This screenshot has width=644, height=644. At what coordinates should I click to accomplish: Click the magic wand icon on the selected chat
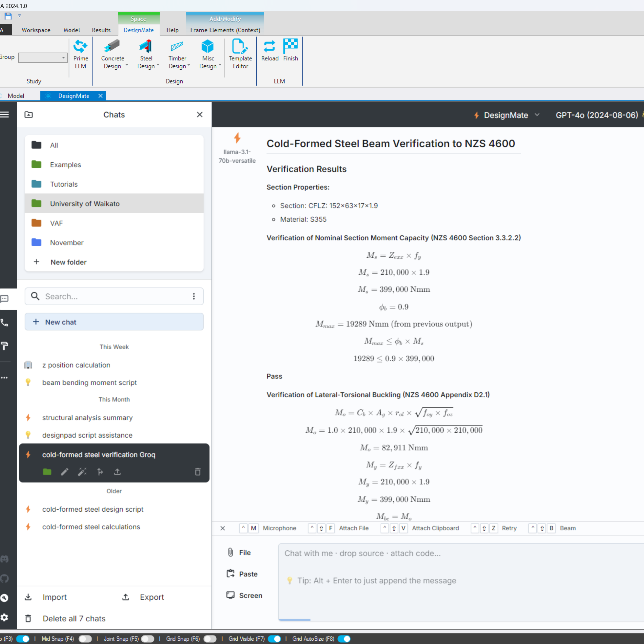click(82, 472)
